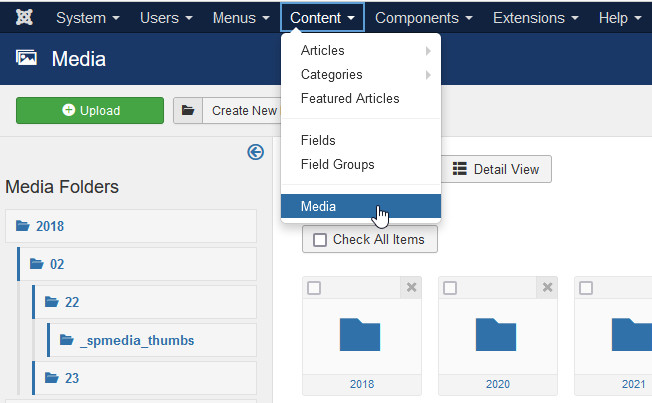Collapse the sidebar with the arrow icon
This screenshot has width=652, height=403.
[x=255, y=152]
